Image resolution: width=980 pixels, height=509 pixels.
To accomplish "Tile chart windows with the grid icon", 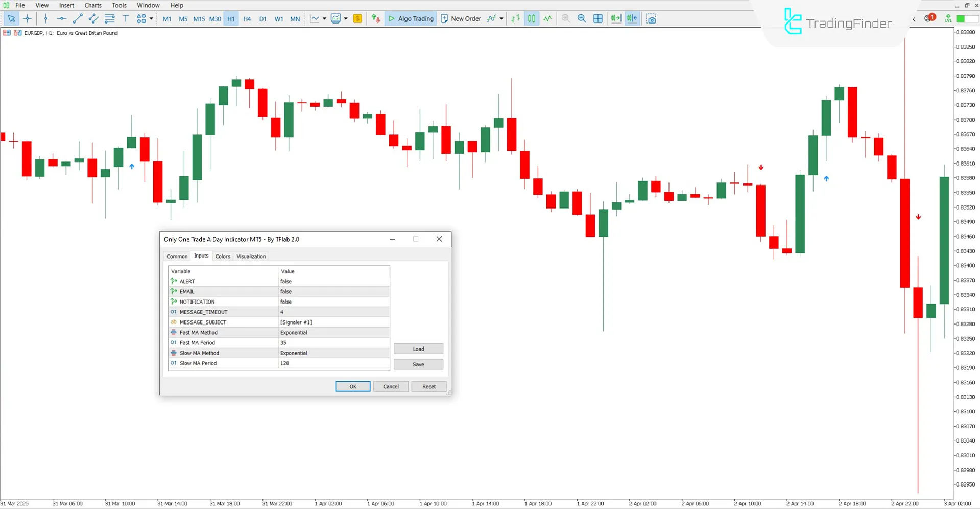I will click(597, 18).
